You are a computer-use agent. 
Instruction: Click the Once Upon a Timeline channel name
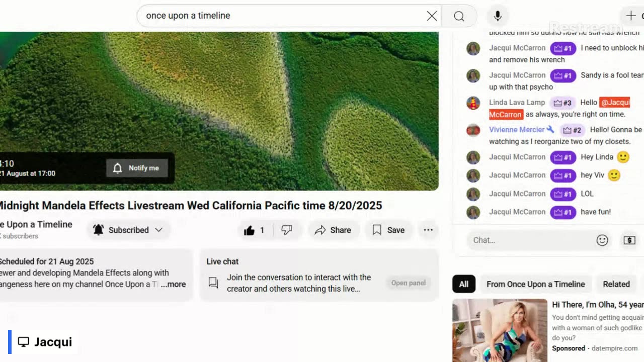tap(36, 224)
